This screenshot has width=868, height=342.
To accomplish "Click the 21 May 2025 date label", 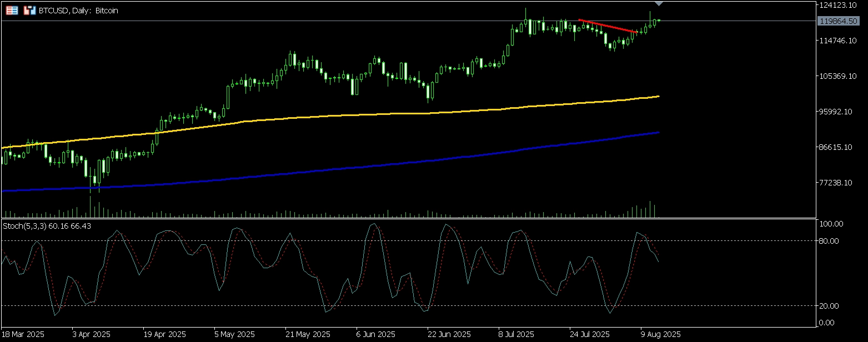I will click(309, 335).
